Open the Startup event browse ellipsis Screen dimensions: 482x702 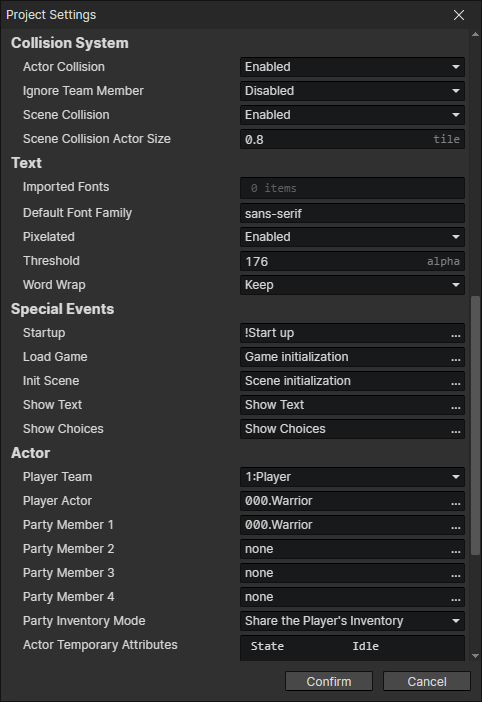coord(456,334)
